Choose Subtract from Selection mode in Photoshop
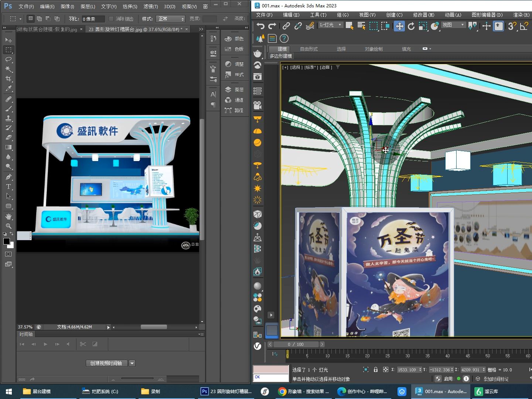This screenshot has height=399, width=532. pyautogui.click(x=48, y=18)
